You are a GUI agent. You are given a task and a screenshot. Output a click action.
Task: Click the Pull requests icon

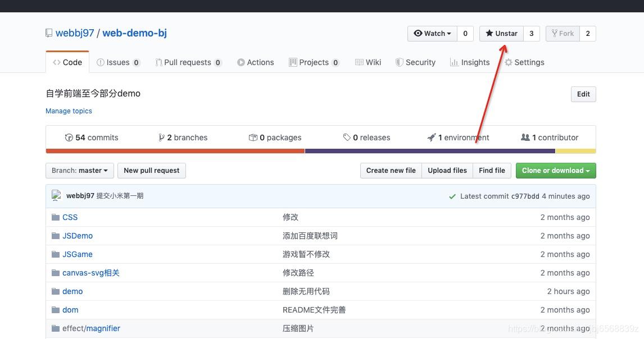point(158,62)
